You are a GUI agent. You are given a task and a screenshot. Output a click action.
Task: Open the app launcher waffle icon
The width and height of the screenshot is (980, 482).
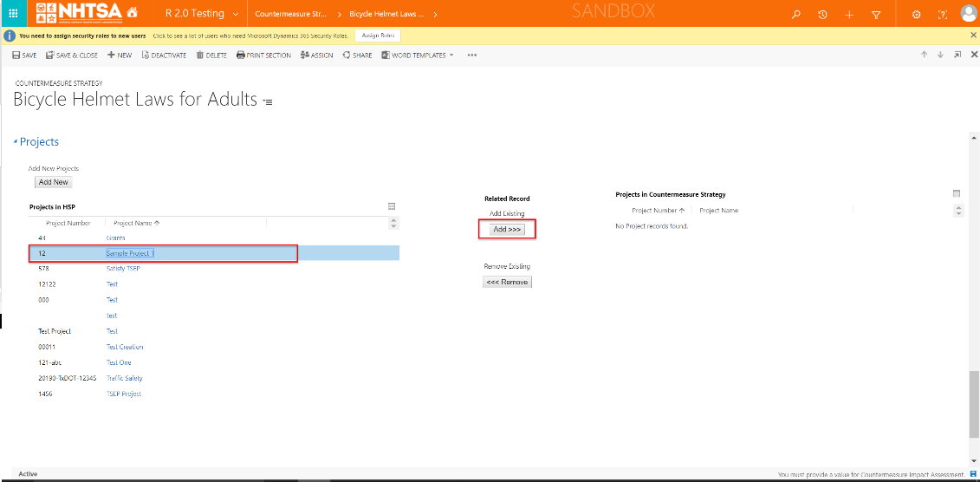click(13, 14)
